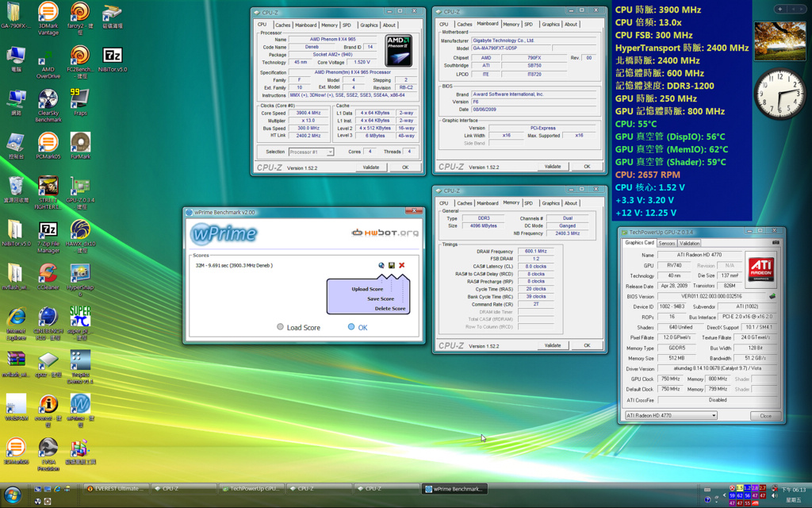The height and width of the screenshot is (508, 812).
Task: Launch the CINEBENCH R10 shortcut
Action: point(48,324)
